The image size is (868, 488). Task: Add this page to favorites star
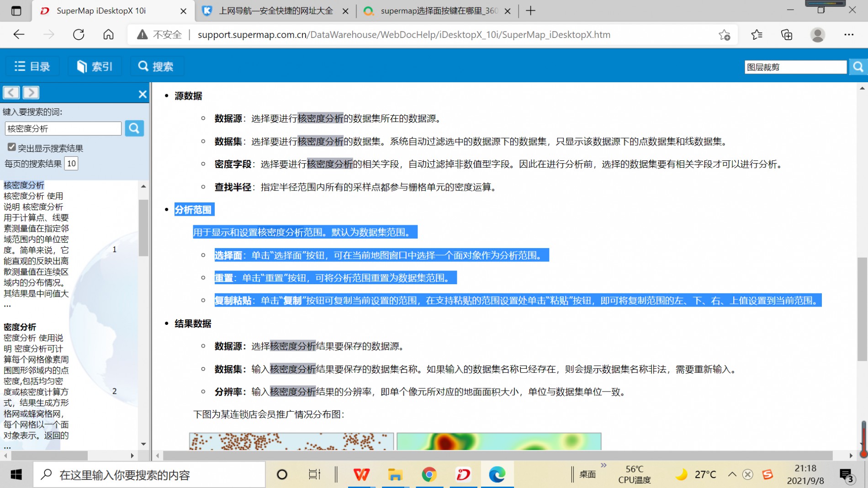point(724,35)
